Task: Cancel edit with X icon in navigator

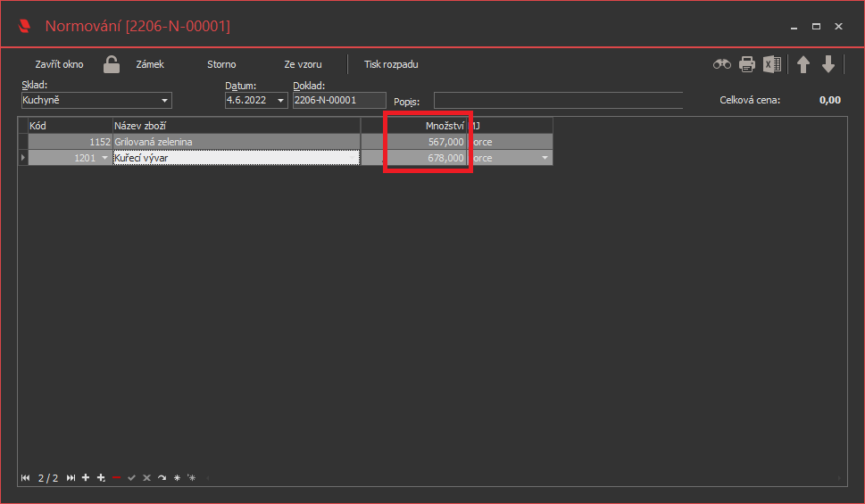Action: tap(146, 477)
